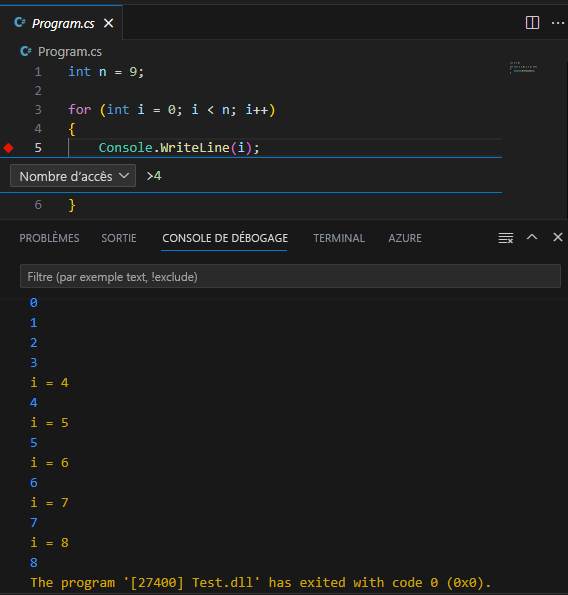Switch to the PROBLÈMES tab
The image size is (568, 595).
tap(49, 238)
